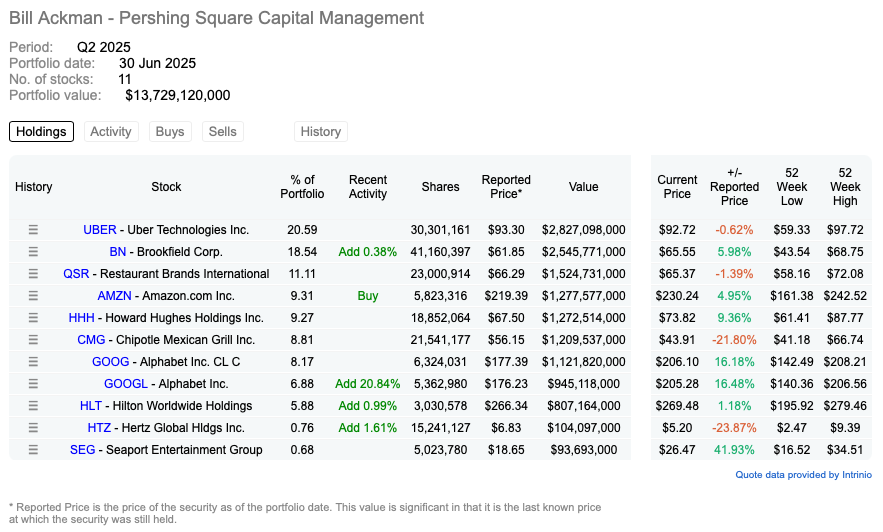Click '20.59' portfolio percent for Uber

tap(302, 230)
